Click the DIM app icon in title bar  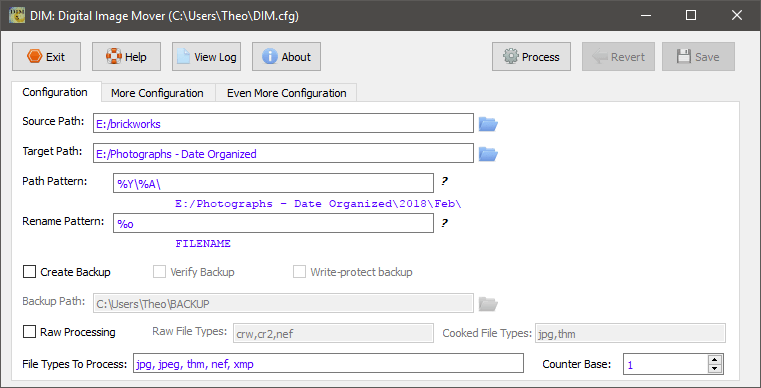point(17,16)
